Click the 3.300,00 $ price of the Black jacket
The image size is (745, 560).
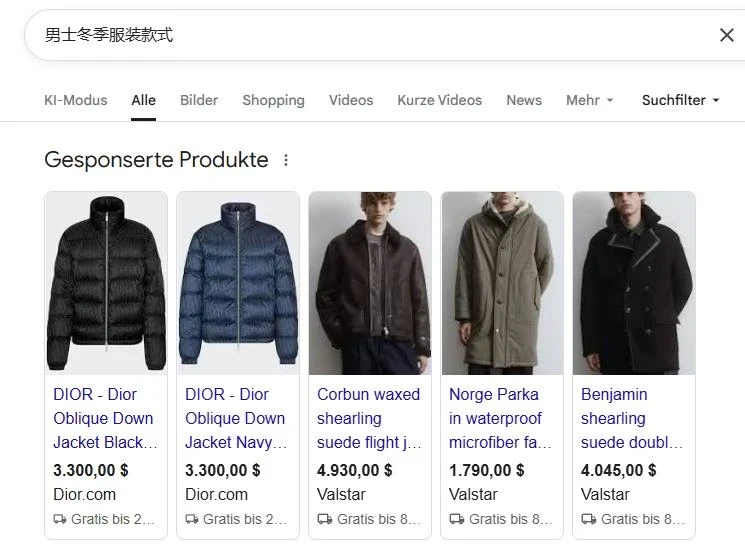pos(91,470)
